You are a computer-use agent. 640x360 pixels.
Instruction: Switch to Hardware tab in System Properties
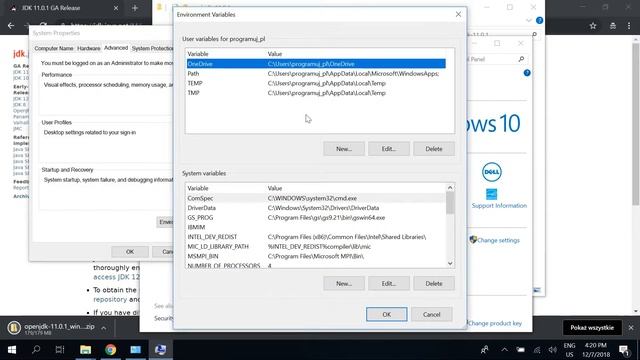point(89,49)
